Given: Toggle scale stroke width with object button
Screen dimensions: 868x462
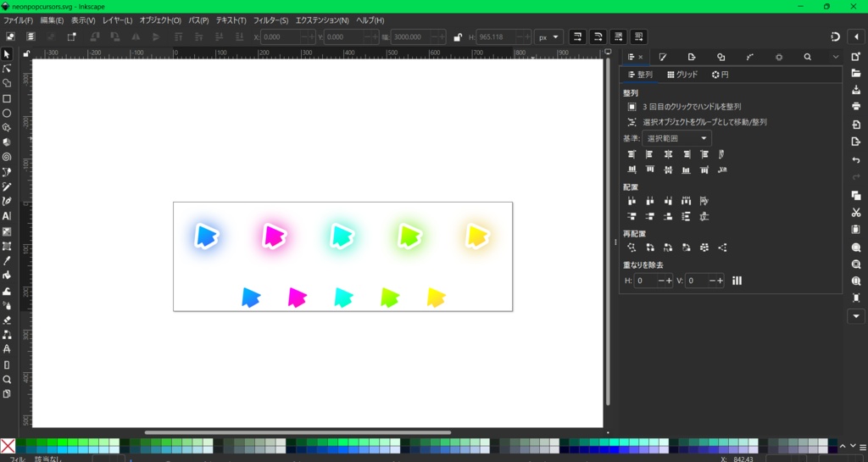Looking at the screenshot, I should [x=577, y=37].
